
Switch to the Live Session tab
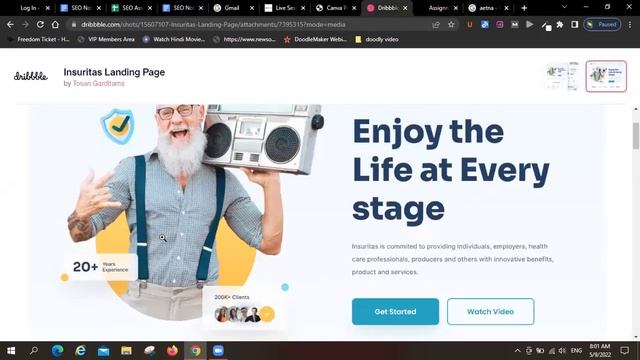[x=284, y=8]
